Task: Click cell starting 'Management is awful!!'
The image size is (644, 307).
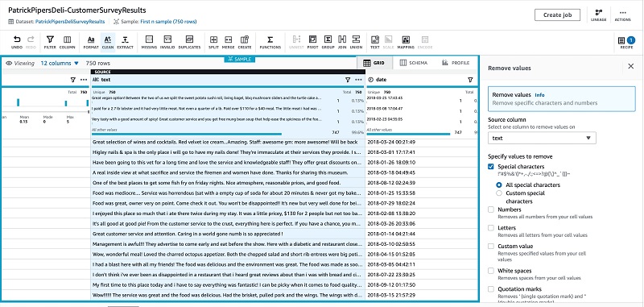Action: point(228,244)
